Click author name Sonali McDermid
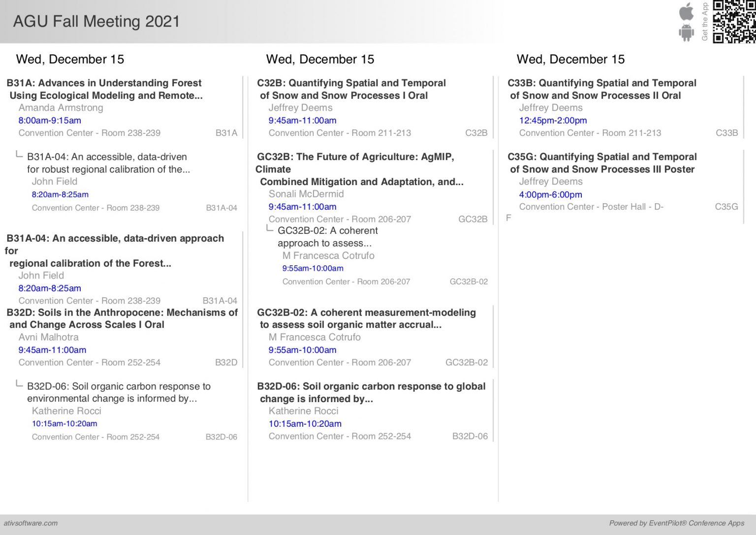The width and height of the screenshot is (756, 535). point(306,194)
